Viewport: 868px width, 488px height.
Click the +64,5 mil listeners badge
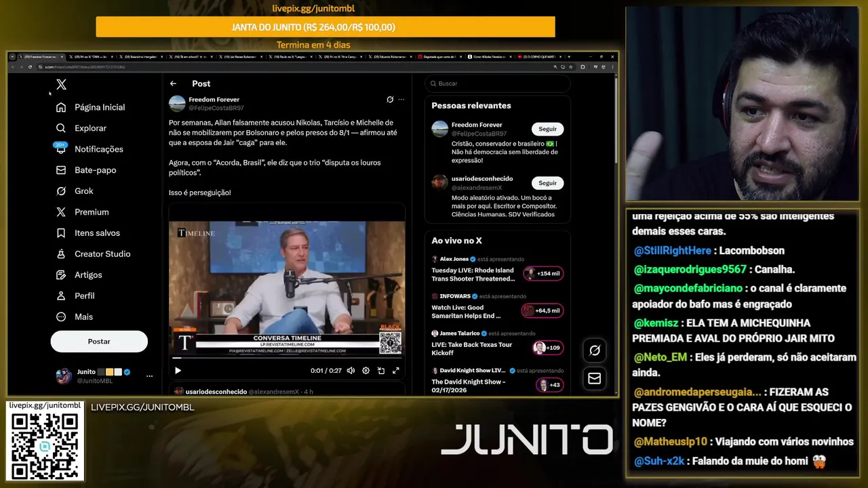[542, 311]
